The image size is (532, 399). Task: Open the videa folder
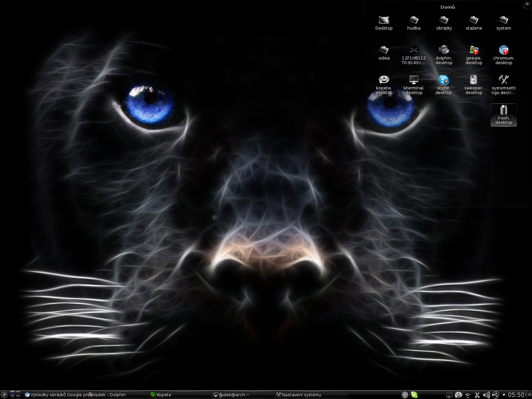coord(384,53)
